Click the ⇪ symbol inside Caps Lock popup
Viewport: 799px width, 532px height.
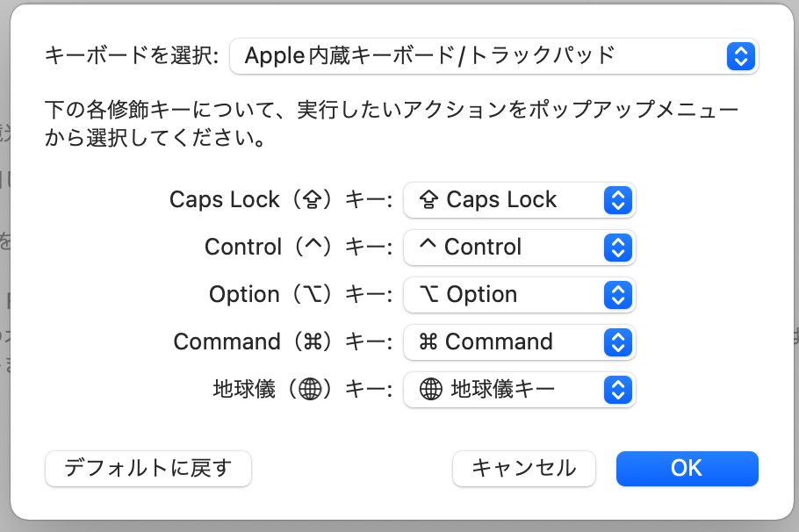click(429, 200)
